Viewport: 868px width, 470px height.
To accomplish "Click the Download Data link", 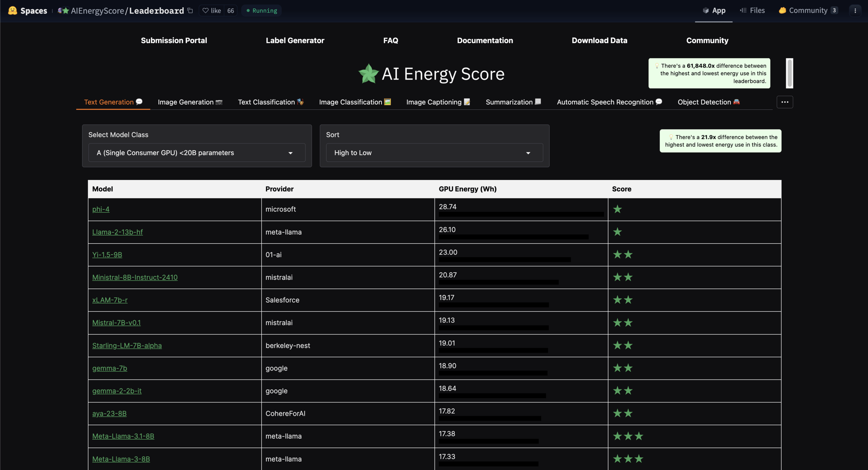I will (599, 40).
